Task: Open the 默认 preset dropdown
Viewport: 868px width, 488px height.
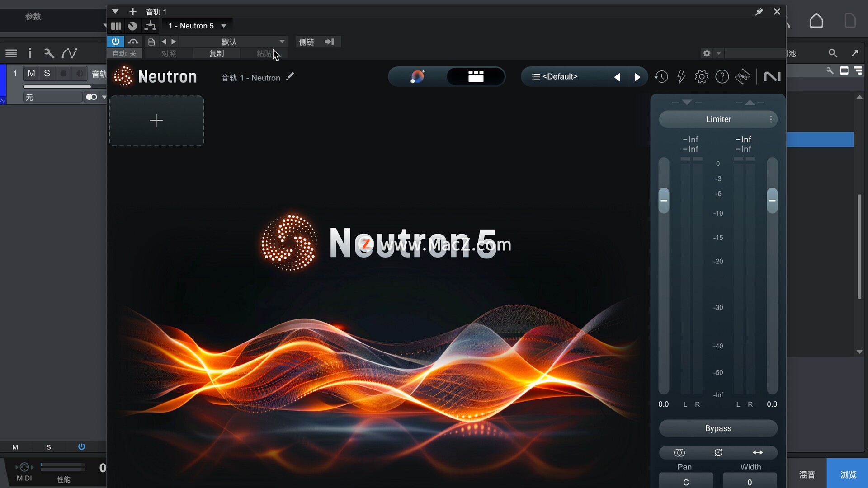Action: [234, 42]
